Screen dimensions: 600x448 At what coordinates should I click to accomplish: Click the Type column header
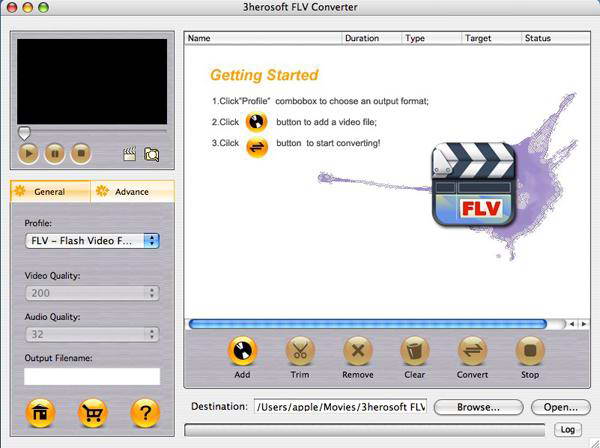432,38
